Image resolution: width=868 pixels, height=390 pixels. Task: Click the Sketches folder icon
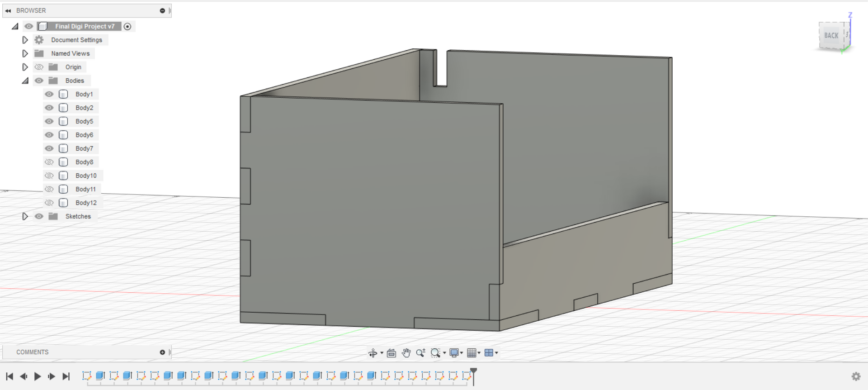[53, 216]
